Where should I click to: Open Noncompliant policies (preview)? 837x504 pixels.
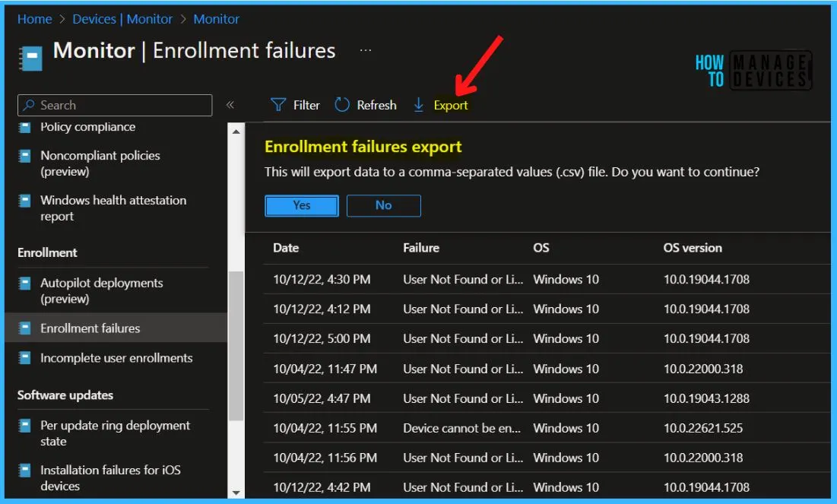[100, 163]
